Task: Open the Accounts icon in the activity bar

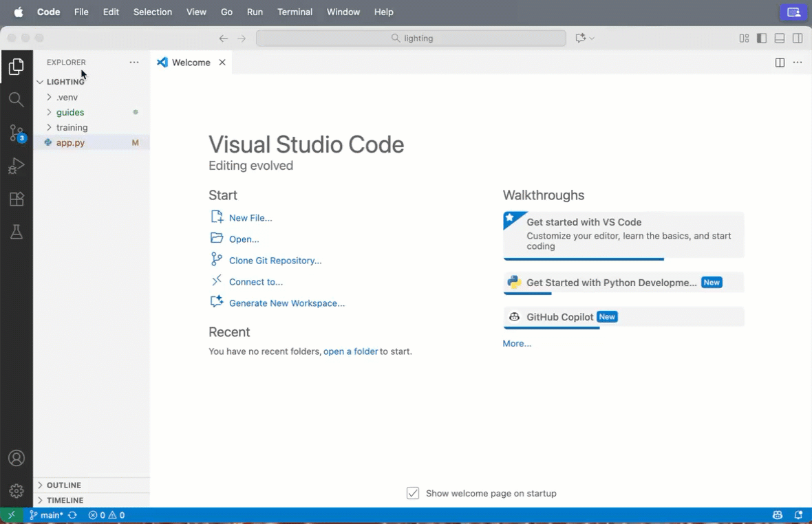Action: point(17,457)
